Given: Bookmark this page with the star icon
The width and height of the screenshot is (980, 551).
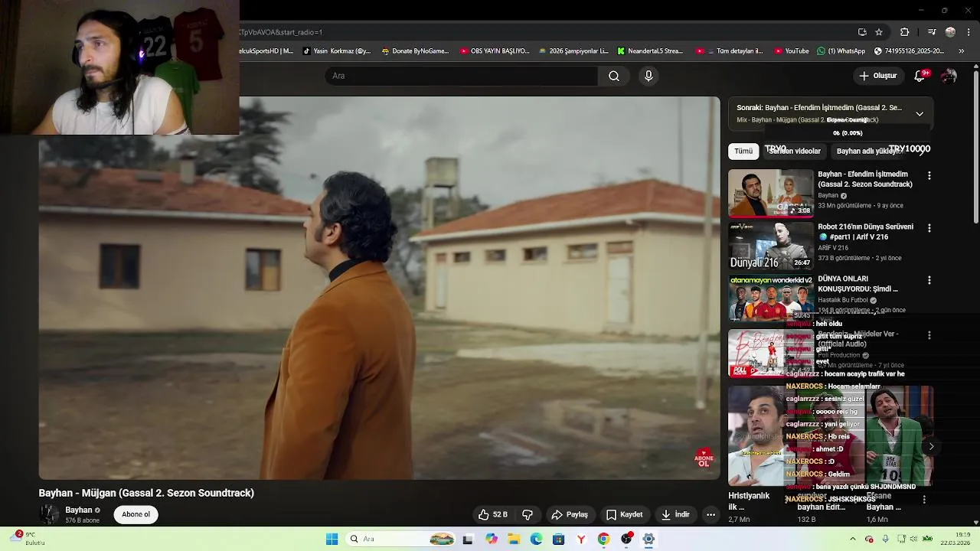Looking at the screenshot, I should tap(879, 32).
